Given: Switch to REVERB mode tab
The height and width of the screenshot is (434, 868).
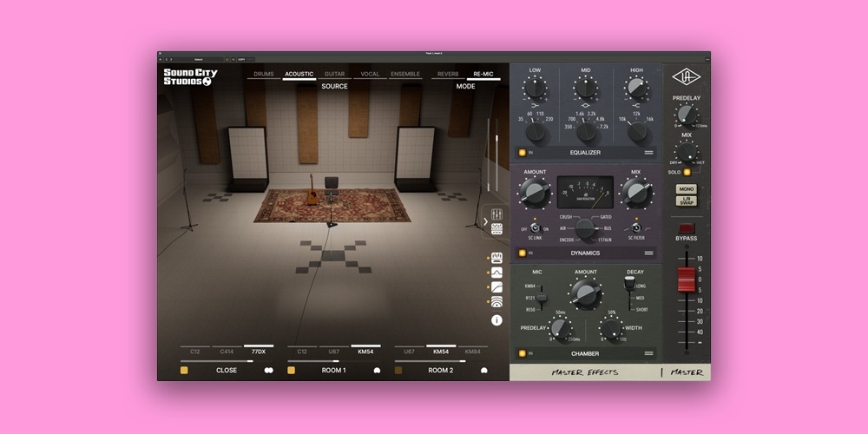Looking at the screenshot, I should (448, 75).
